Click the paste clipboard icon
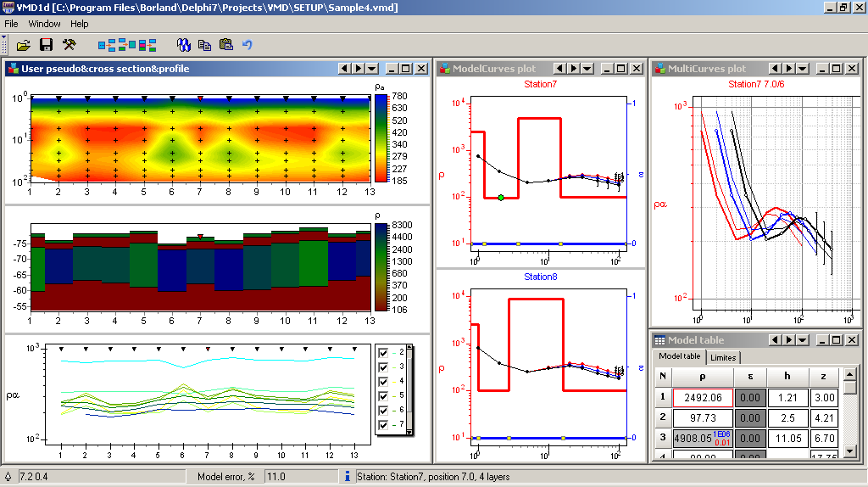This screenshot has width=868, height=487. pos(225,44)
